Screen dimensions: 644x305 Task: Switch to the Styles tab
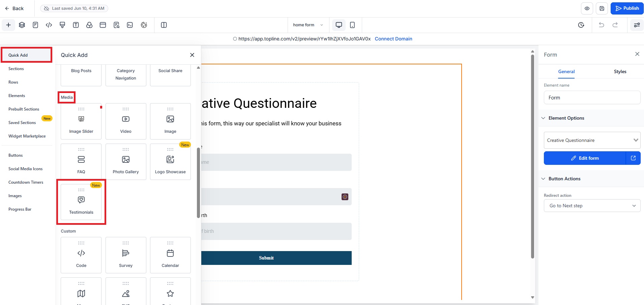pyautogui.click(x=620, y=71)
